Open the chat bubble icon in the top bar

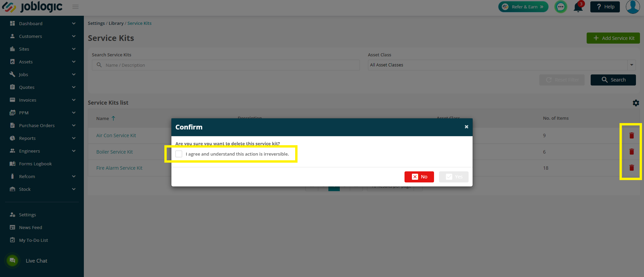[x=560, y=7]
